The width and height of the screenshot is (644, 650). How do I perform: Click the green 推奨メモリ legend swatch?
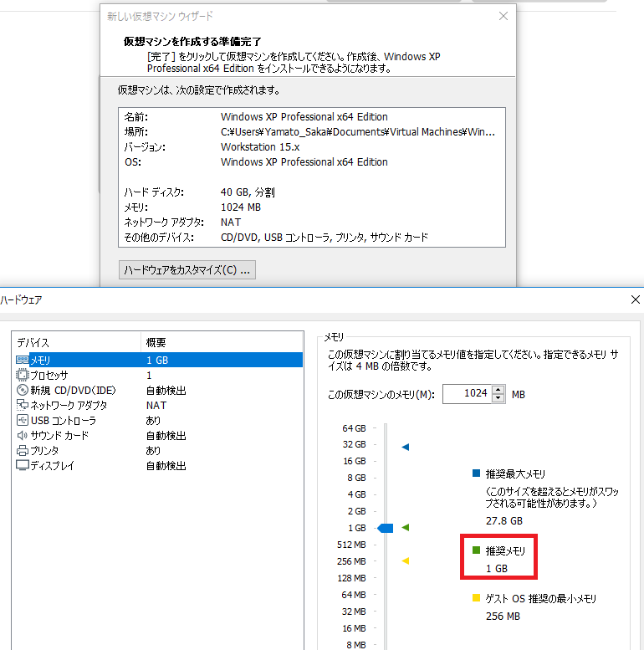click(476, 550)
